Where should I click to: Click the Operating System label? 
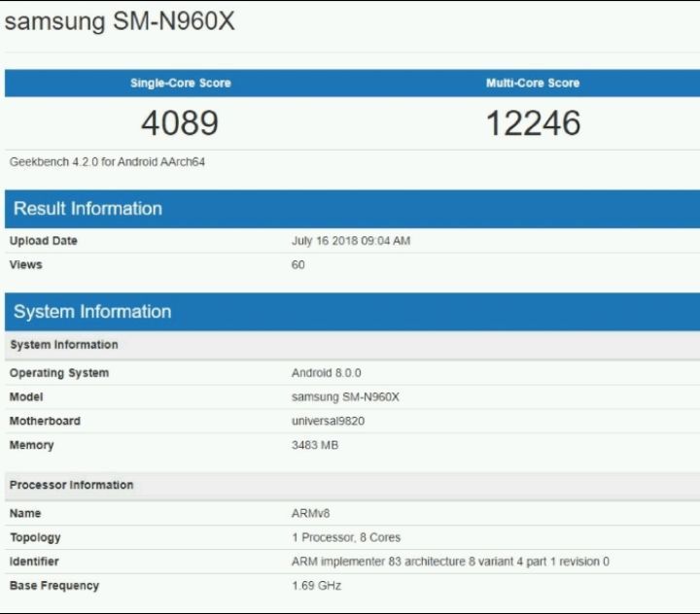pos(59,373)
